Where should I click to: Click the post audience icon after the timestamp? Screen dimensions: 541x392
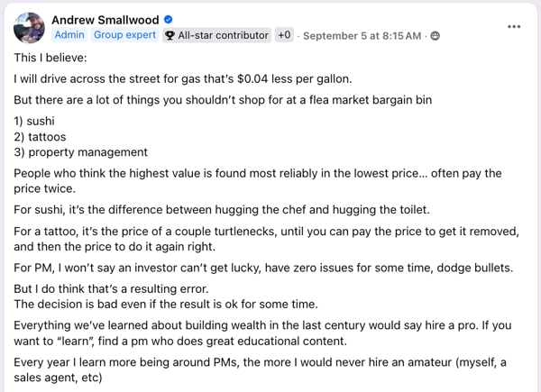coord(436,36)
